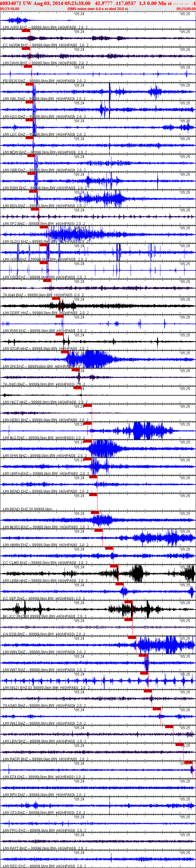Select the UW.ET4.EHZ station label

tap(14, 777)
